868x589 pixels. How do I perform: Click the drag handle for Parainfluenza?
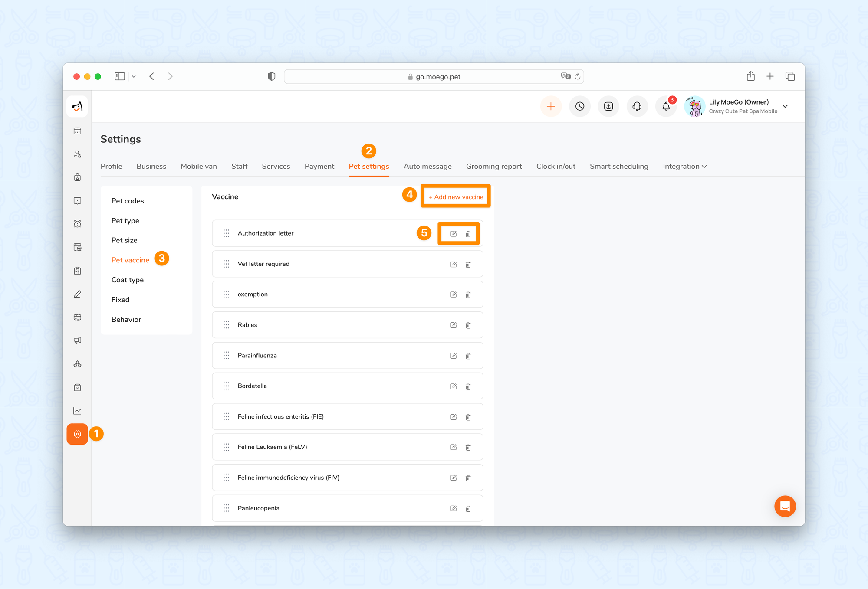[x=226, y=356]
